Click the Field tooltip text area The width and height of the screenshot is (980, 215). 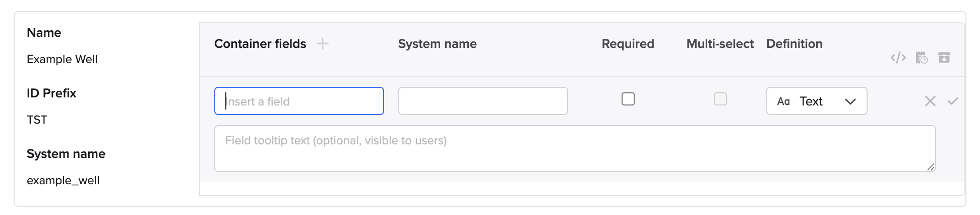(575, 148)
